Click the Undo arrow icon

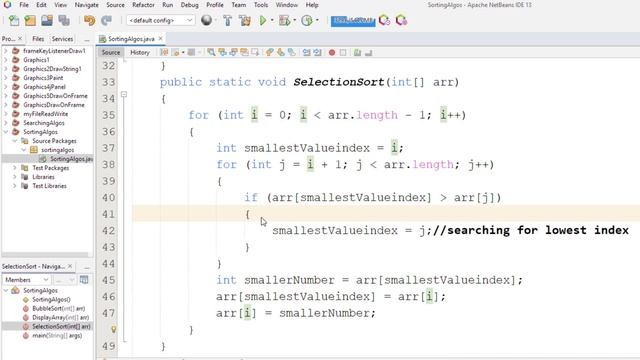[x=89, y=20]
